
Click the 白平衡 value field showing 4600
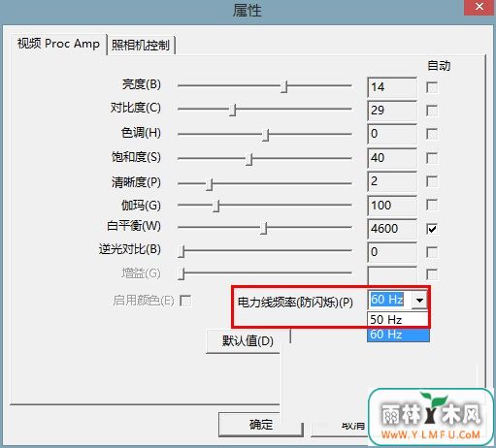click(392, 229)
